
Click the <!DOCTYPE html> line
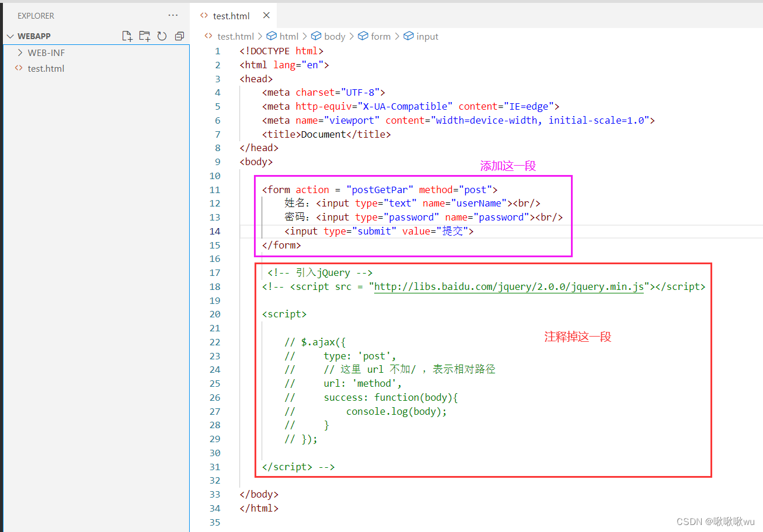point(281,51)
